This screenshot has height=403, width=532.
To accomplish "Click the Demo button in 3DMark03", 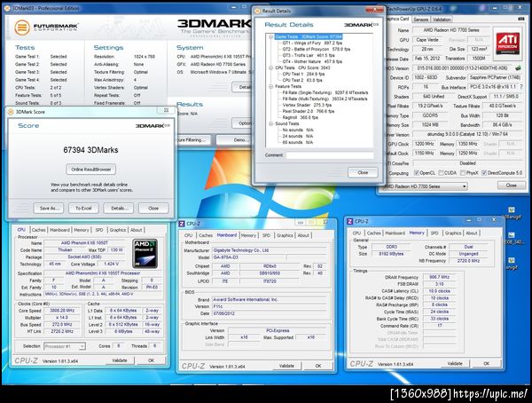I will 234,140.
